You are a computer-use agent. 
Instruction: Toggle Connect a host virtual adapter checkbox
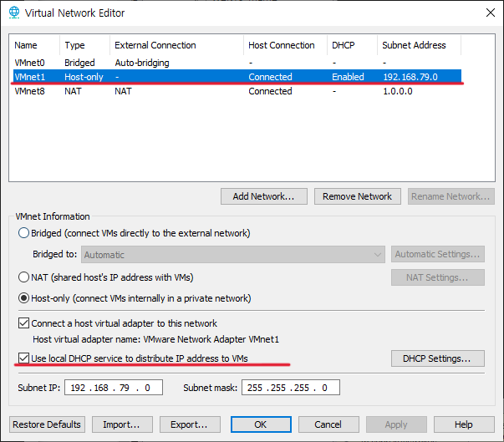[23, 323]
